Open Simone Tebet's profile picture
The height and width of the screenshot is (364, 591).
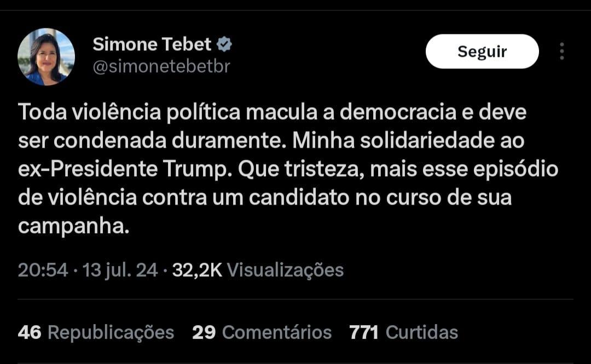pos(46,57)
